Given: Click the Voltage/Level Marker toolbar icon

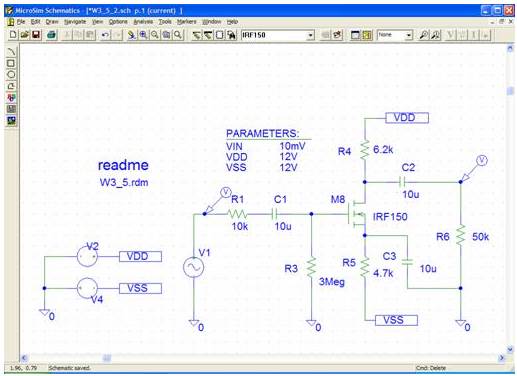Looking at the screenshot, I should click(424, 35).
